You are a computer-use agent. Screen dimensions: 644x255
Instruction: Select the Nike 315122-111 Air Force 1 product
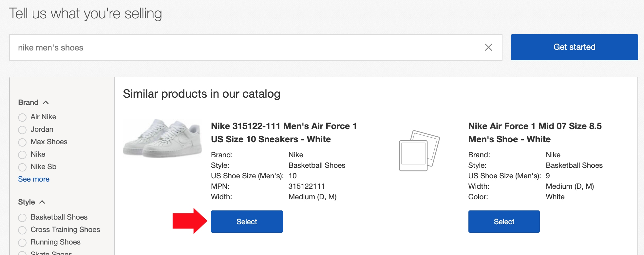[247, 222]
